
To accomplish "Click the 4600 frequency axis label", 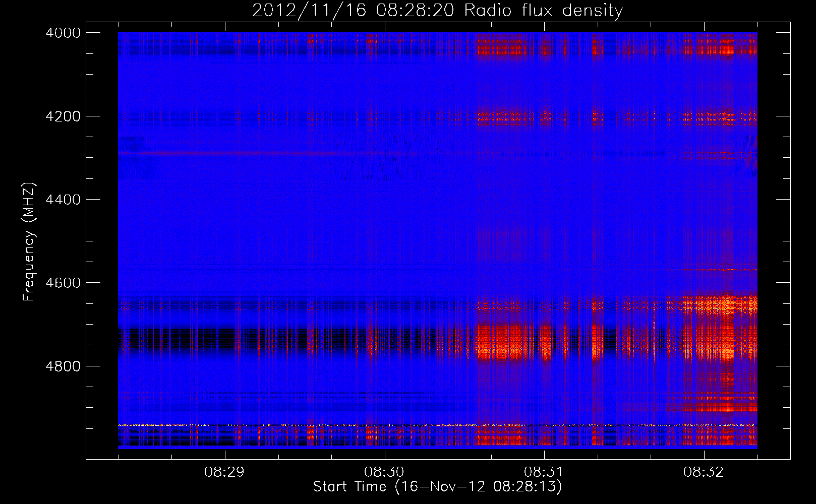I will coord(63,283).
